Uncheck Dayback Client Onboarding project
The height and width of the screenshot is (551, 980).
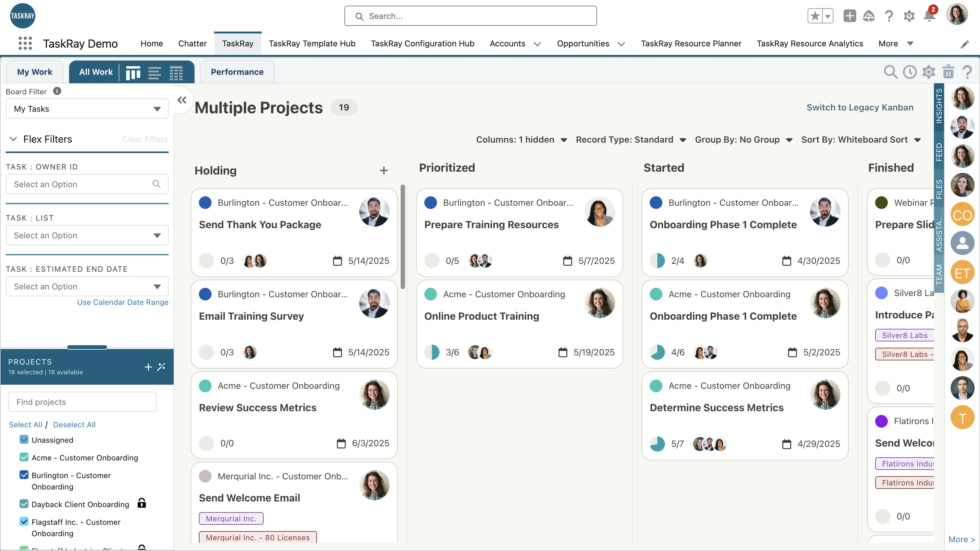24,504
